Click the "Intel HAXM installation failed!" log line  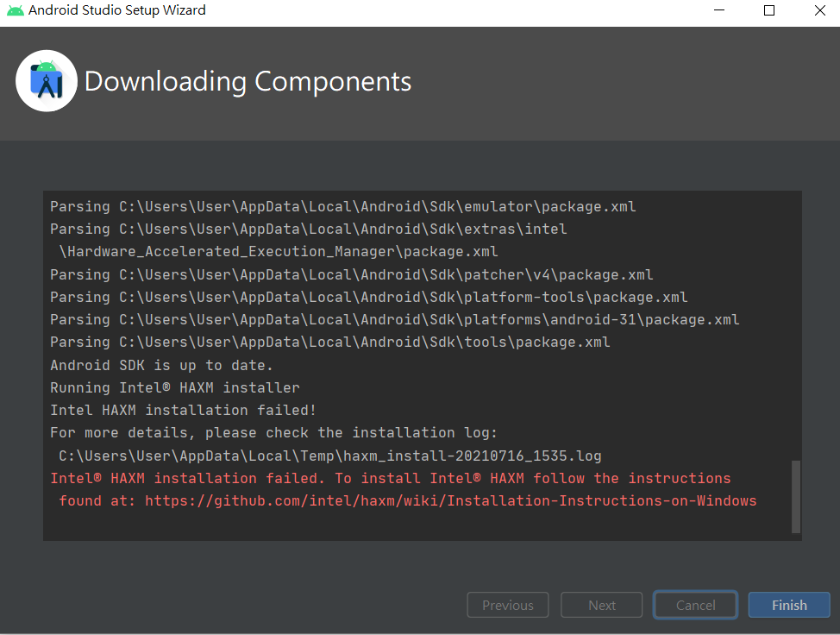click(183, 410)
